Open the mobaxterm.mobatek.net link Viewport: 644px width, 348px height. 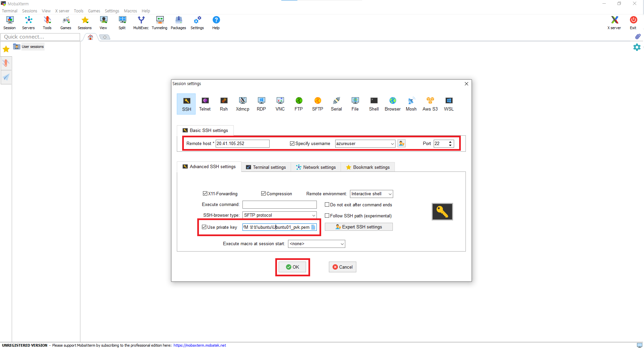200,345
